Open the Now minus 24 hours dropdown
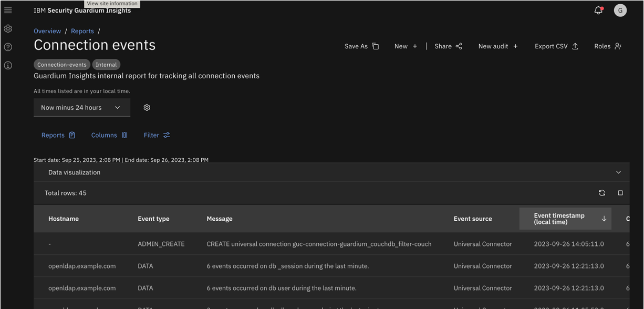Image resolution: width=644 pixels, height=309 pixels. click(x=81, y=107)
